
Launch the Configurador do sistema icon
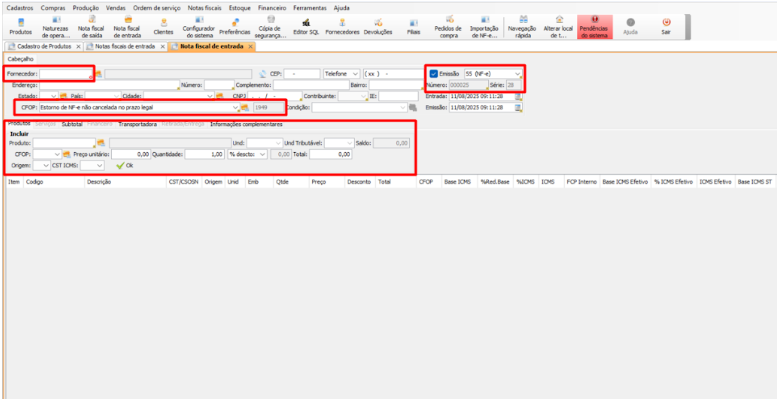198,27
